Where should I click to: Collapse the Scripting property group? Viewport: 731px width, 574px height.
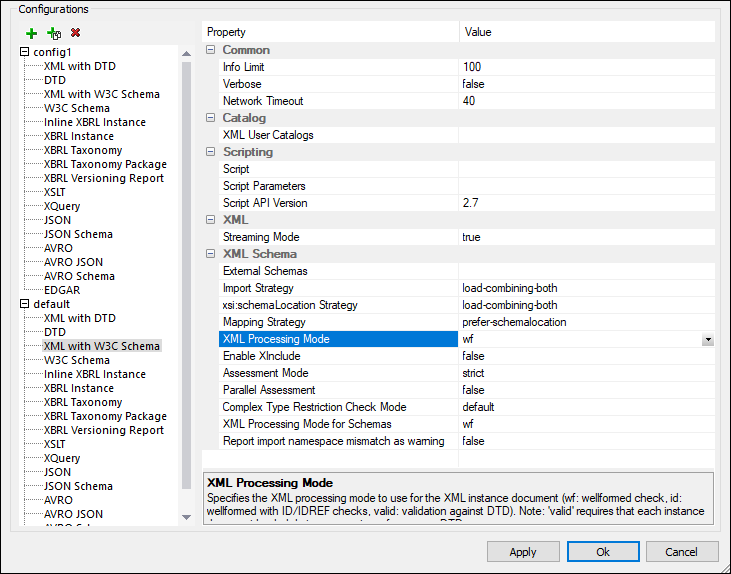(x=211, y=152)
